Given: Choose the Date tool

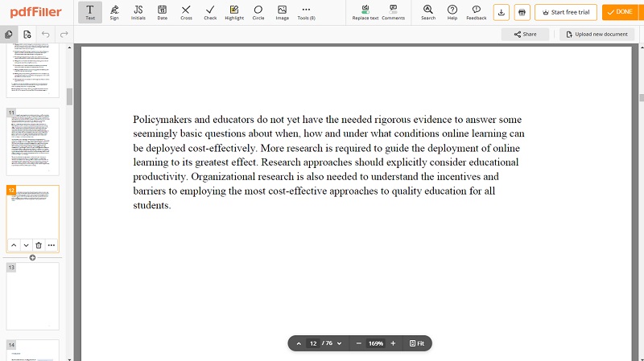Looking at the screenshot, I should [163, 12].
